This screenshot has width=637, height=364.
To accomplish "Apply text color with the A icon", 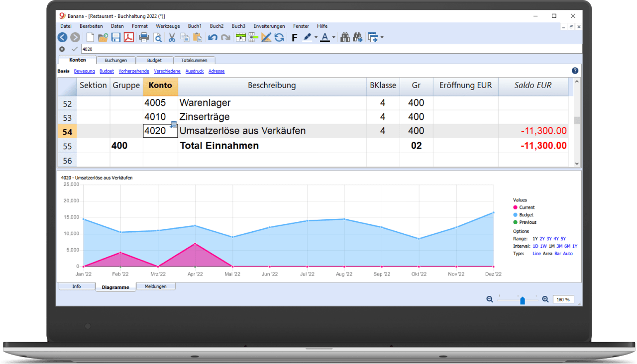I will tap(325, 37).
